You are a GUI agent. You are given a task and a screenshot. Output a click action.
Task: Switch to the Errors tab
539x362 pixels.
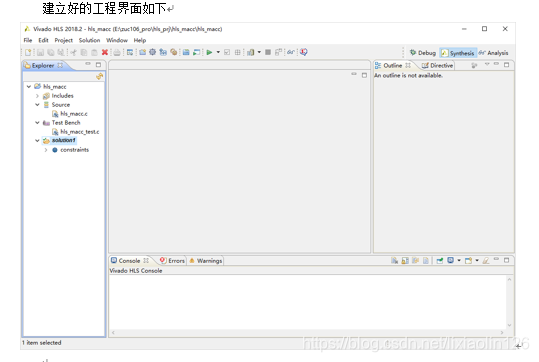(x=173, y=261)
